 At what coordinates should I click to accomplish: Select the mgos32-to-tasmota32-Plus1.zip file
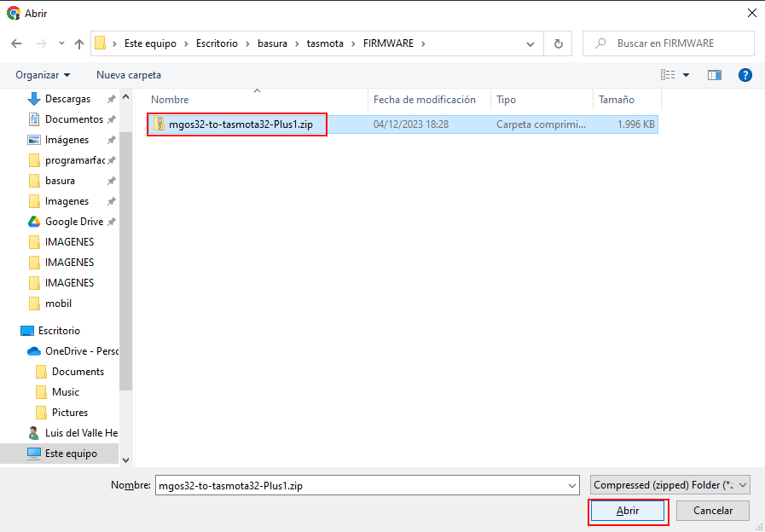240,124
